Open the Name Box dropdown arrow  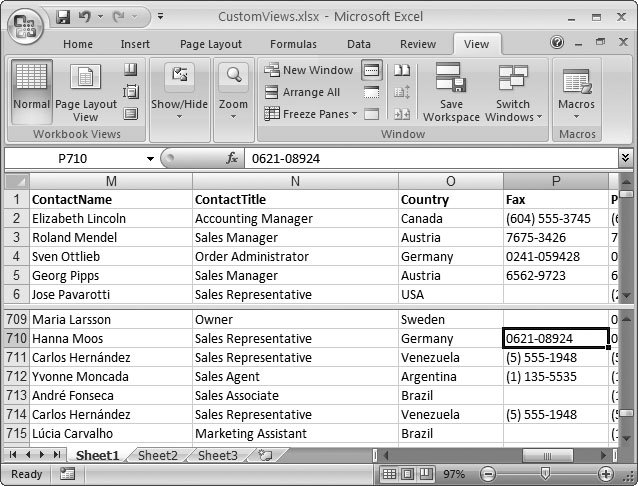coord(150,159)
